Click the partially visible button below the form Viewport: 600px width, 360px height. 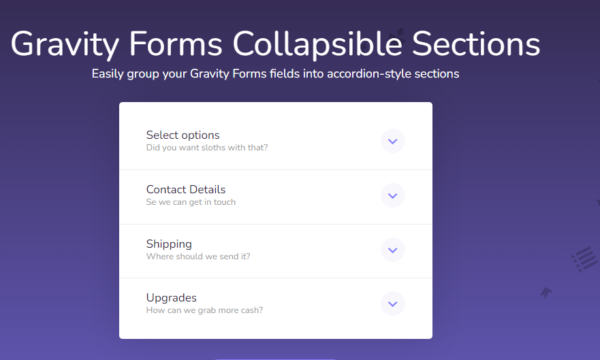276,359
